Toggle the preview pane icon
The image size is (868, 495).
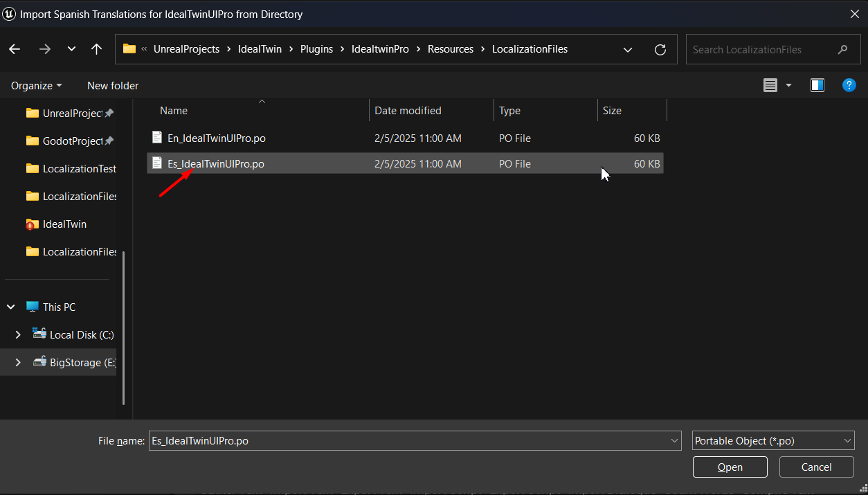coord(817,85)
